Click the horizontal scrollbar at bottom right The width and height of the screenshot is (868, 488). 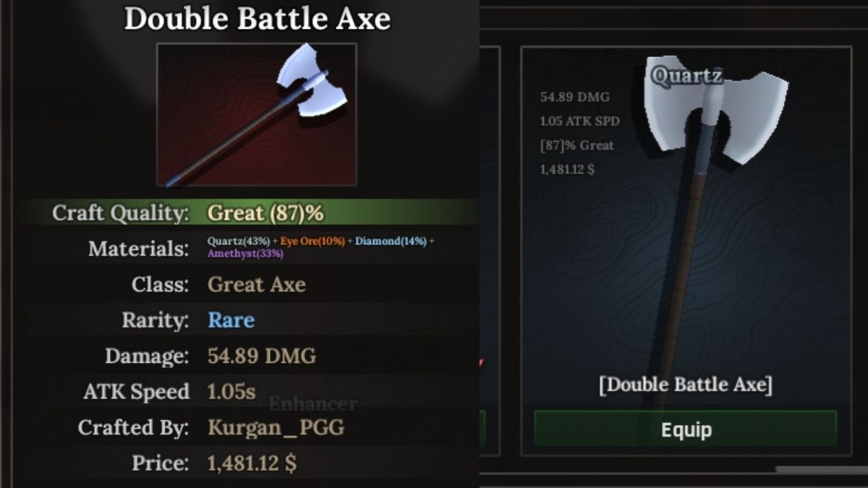pyautogui.click(x=822, y=469)
